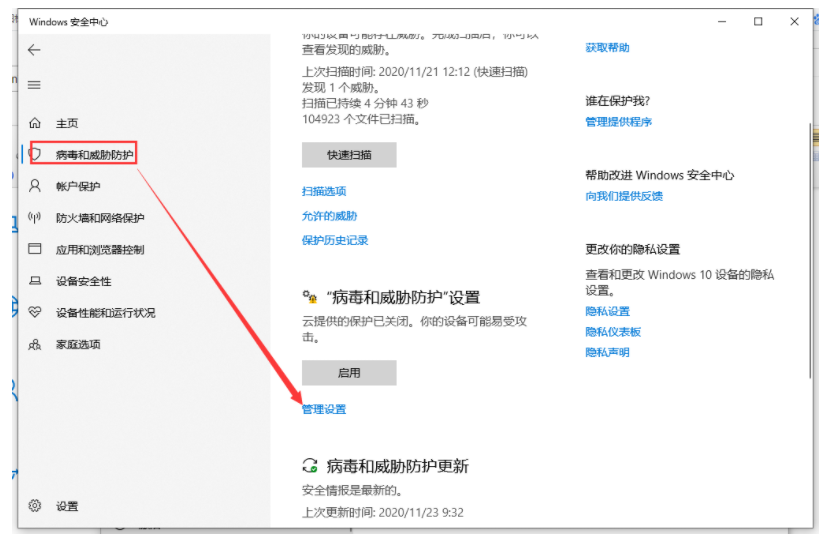Click the text 安全情报是最新的。
The width and height of the screenshot is (825, 543).
pos(352,491)
